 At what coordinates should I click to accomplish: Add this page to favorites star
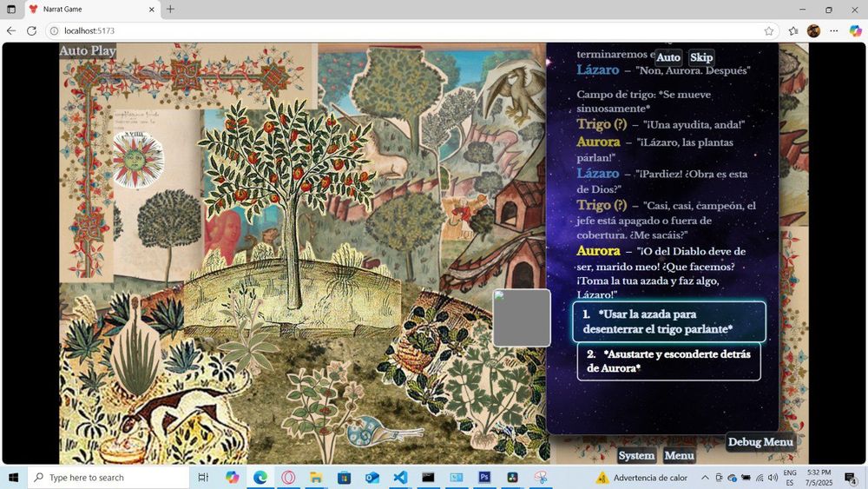click(x=768, y=31)
